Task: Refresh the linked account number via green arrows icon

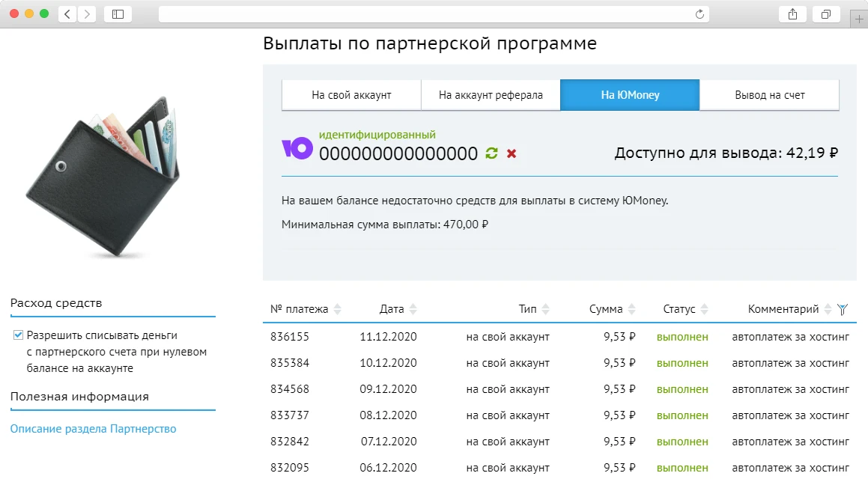Action: [491, 153]
